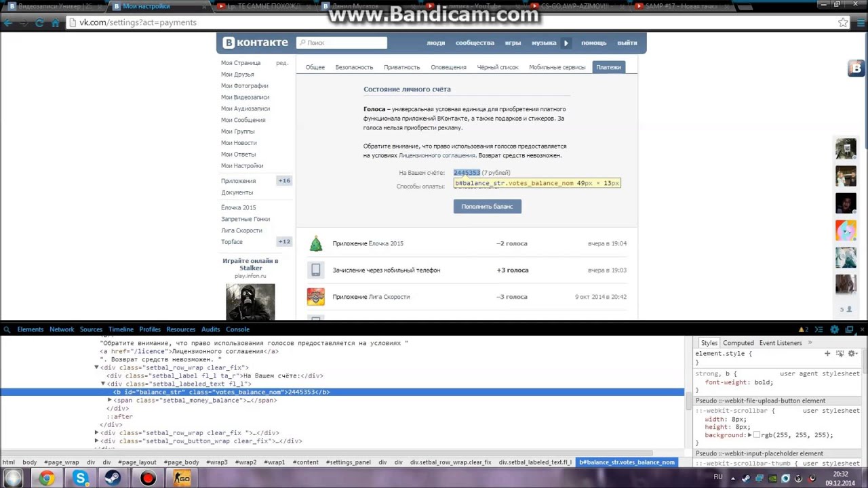Open Steam from the taskbar
This screenshot has width=868, height=488.
[x=114, y=479]
